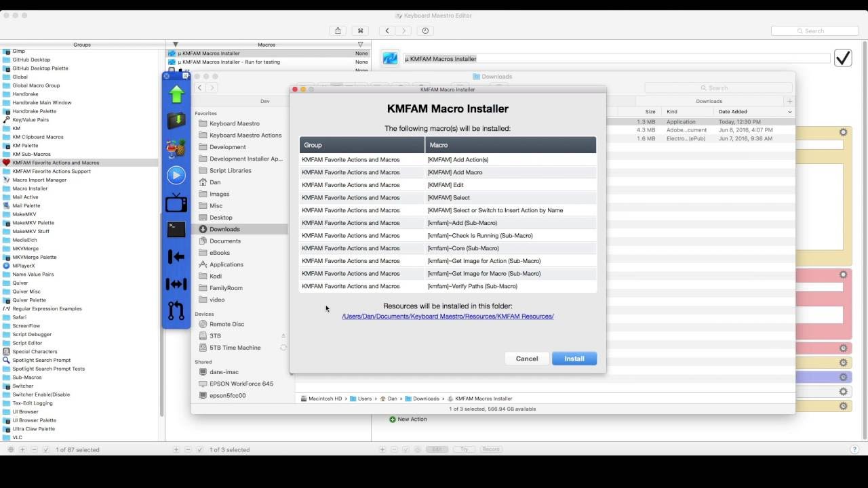Add a group with the plus button under Groups
868x488 pixels.
pyautogui.click(x=22, y=449)
